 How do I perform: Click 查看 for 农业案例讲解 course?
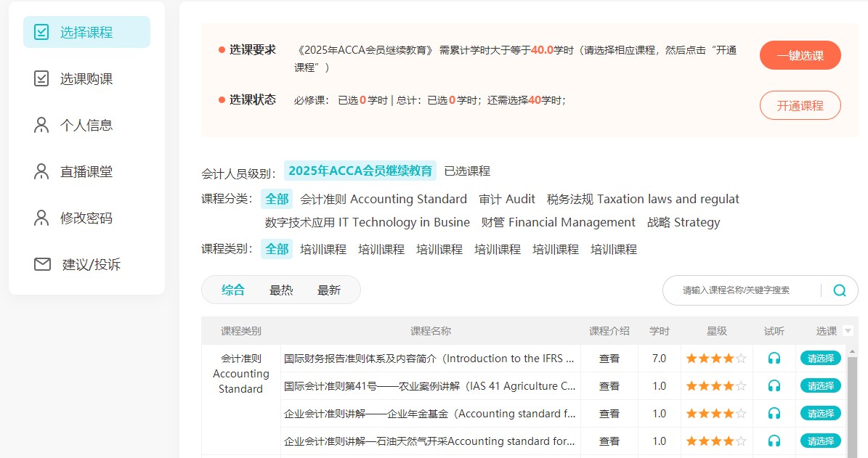(609, 386)
